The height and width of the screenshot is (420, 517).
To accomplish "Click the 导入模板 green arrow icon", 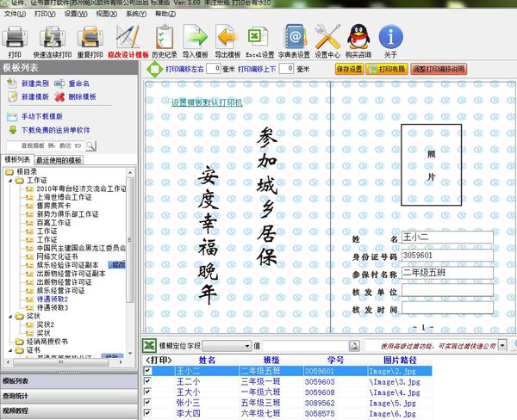I will point(196,37).
